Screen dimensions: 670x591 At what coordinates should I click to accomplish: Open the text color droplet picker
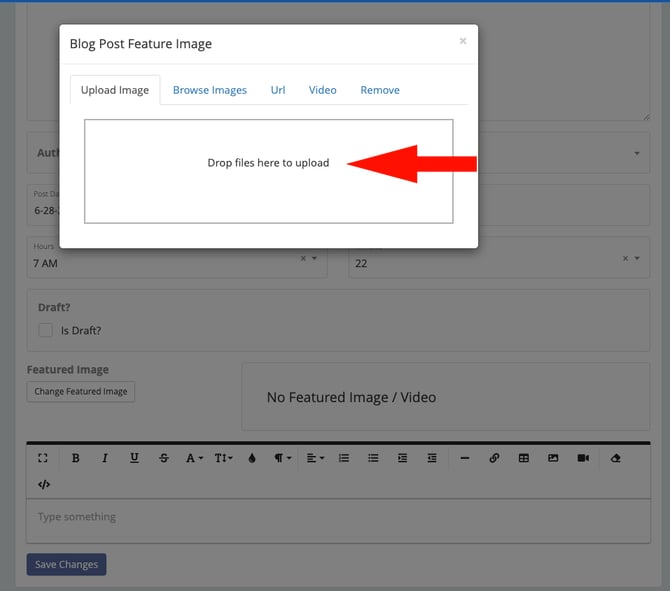[x=252, y=458]
